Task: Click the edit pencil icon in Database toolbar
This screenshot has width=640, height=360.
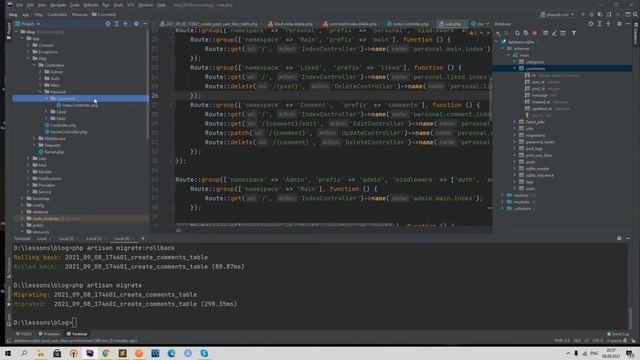Action: click(x=554, y=33)
